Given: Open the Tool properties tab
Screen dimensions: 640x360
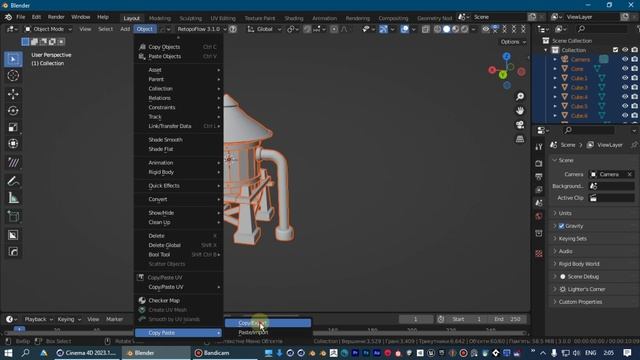Looking at the screenshot, I should [x=539, y=147].
